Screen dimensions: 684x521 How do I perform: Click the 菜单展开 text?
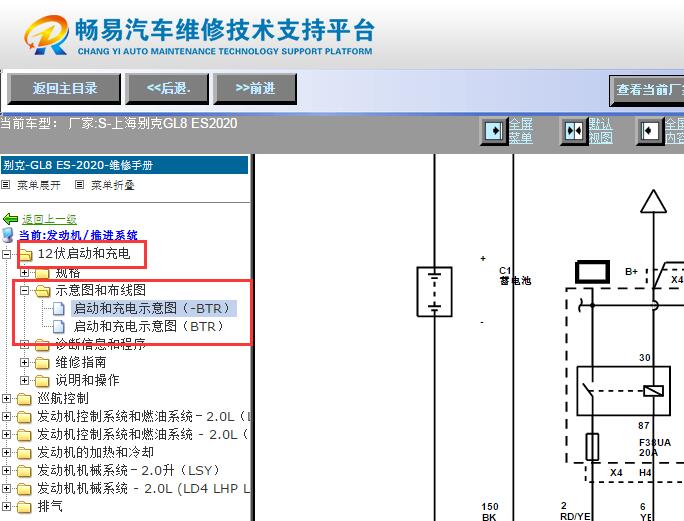(x=39, y=185)
